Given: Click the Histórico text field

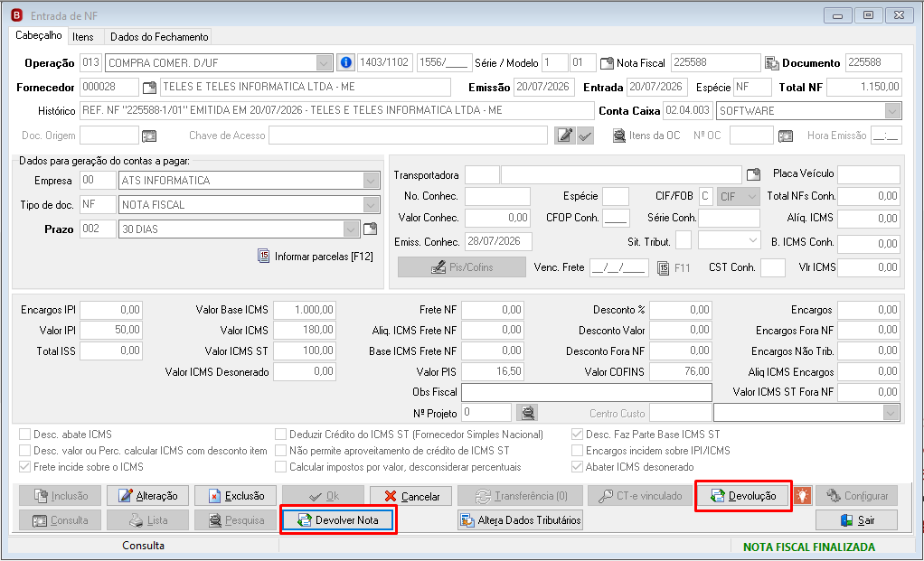Looking at the screenshot, I should (x=337, y=111).
